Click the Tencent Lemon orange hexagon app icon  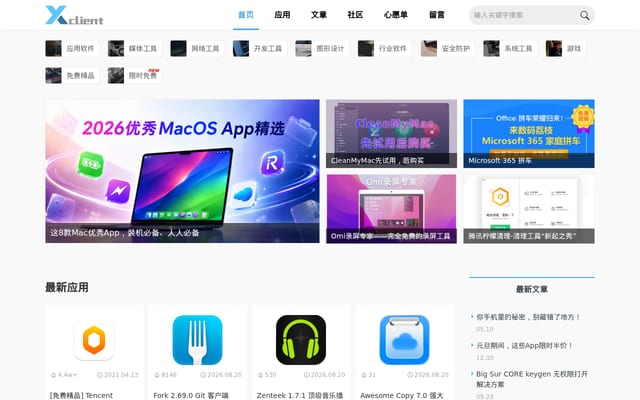(x=94, y=340)
